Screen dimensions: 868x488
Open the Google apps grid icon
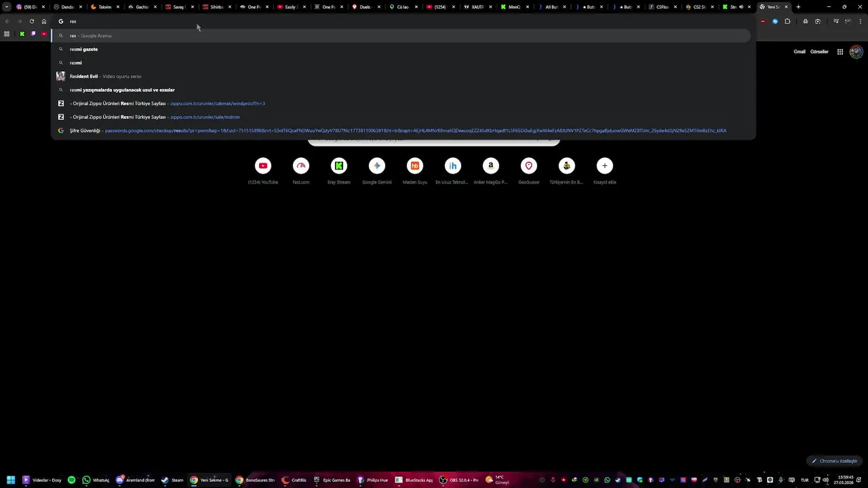pyautogui.click(x=840, y=52)
